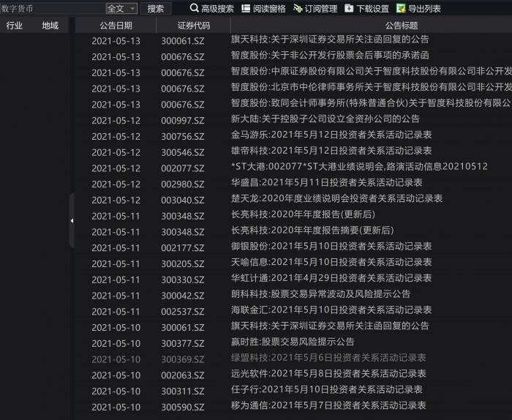Collapse the left sidebar with the arrow handle
The width and height of the screenshot is (512, 420).
(72, 221)
